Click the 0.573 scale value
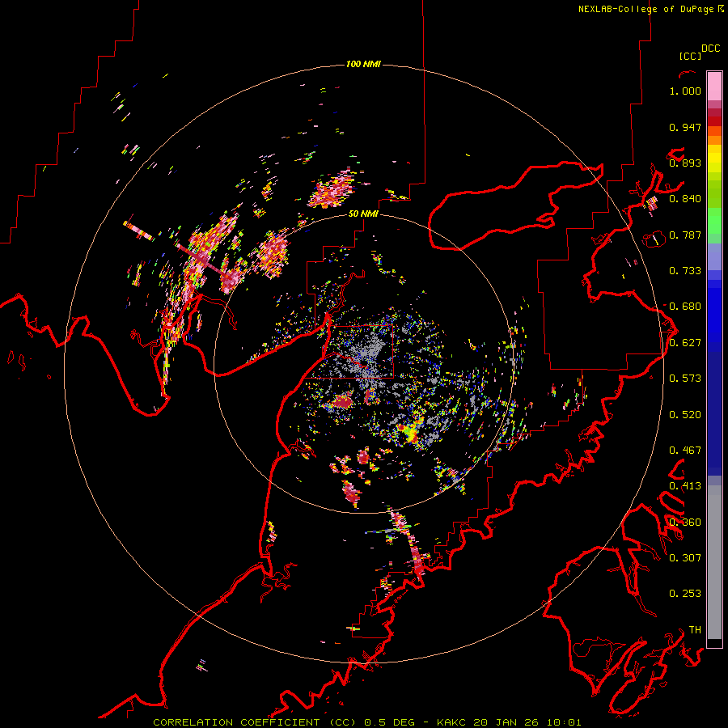The image size is (728, 728). [685, 379]
